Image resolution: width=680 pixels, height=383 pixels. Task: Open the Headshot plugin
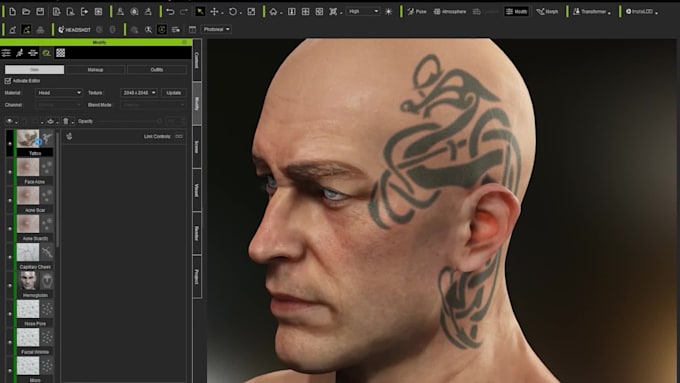click(75, 29)
